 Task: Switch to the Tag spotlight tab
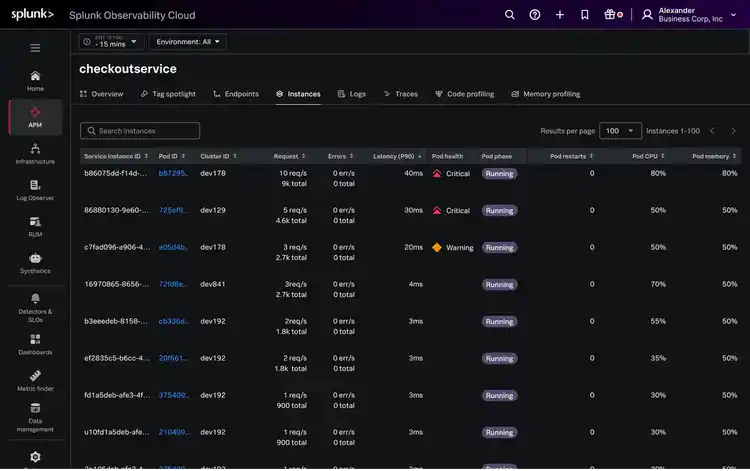pos(166,94)
